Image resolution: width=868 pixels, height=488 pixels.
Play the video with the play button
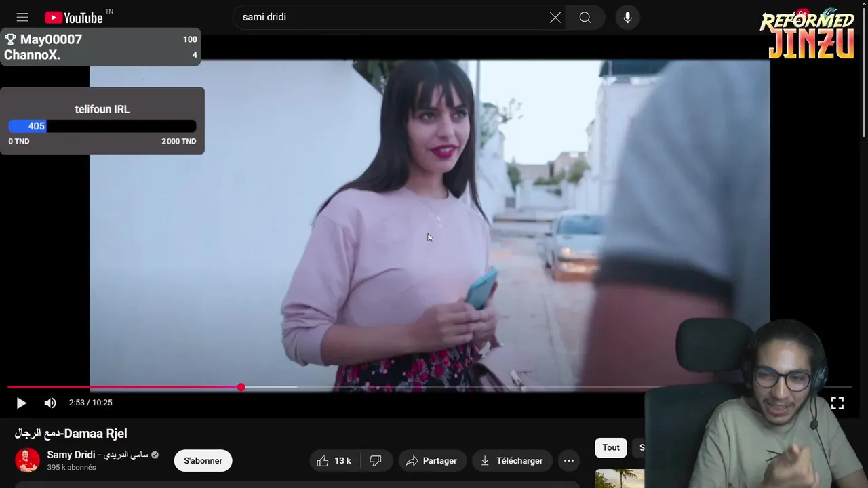click(x=21, y=403)
